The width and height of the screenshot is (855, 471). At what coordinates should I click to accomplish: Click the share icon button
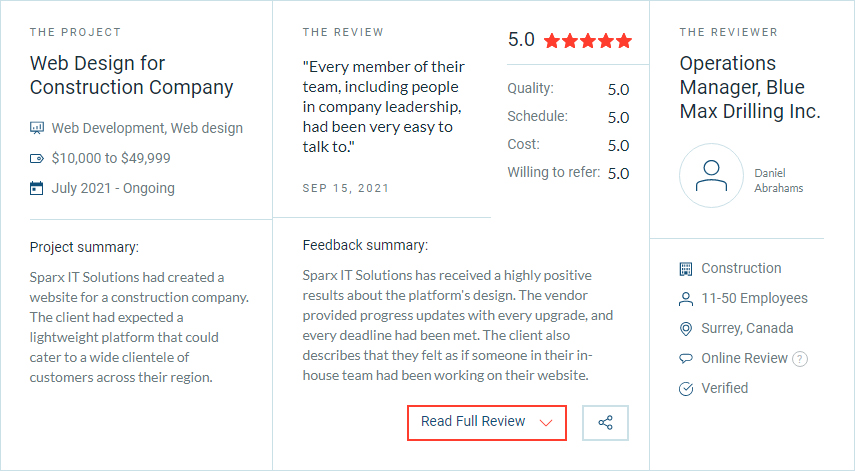(x=605, y=422)
